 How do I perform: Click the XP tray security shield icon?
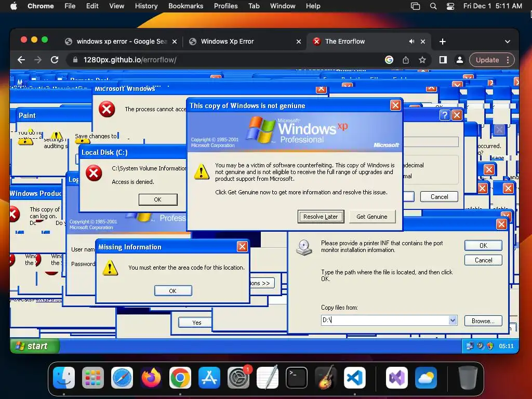[490, 346]
